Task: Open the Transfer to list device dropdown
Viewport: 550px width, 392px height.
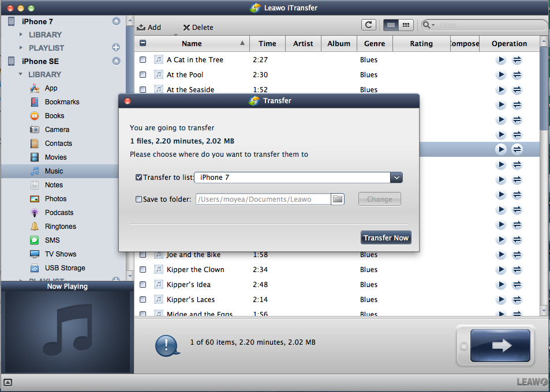Action: 396,178
